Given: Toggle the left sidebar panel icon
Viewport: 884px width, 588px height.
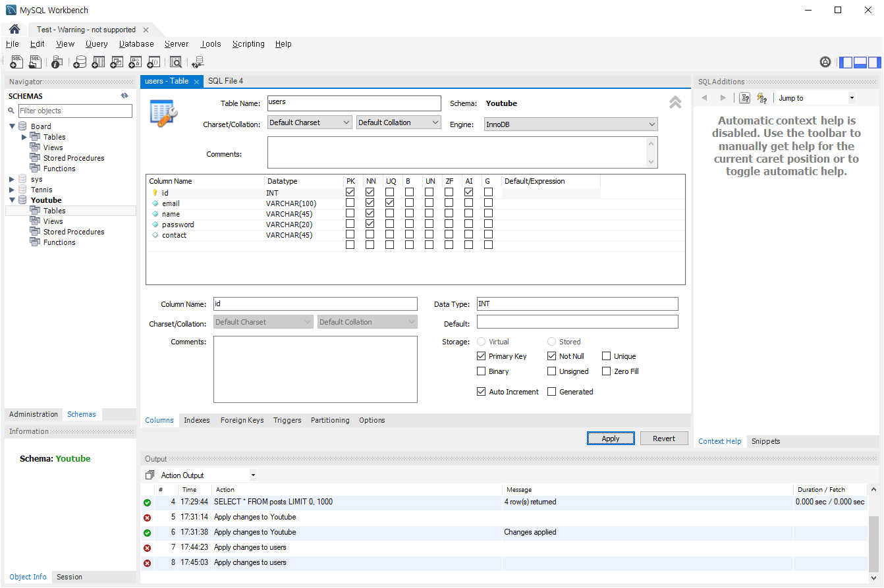Looking at the screenshot, I should (845, 63).
